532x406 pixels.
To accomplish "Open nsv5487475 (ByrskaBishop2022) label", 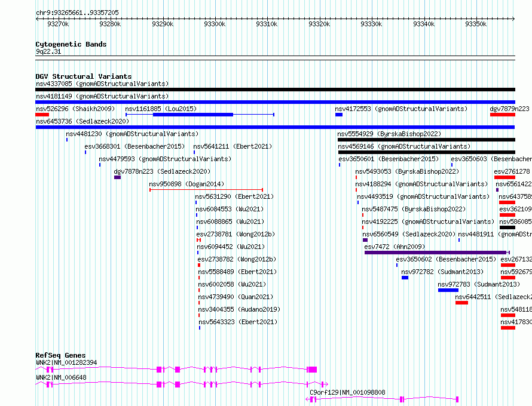I will coord(414,209).
